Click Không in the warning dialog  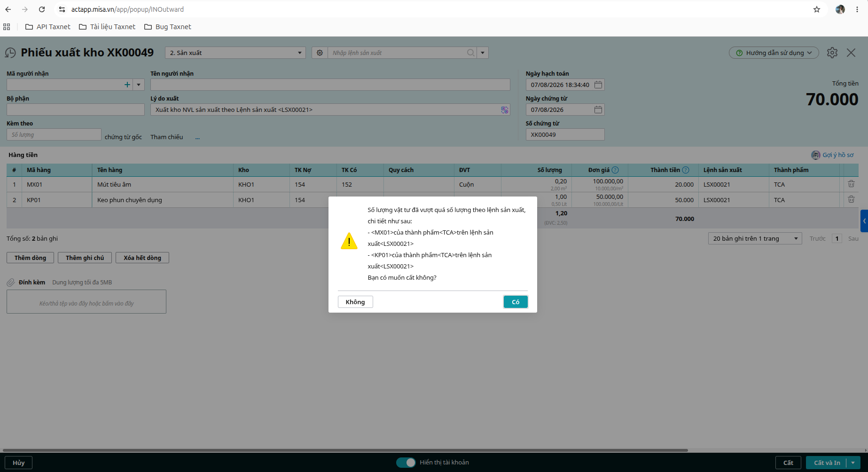coord(355,302)
